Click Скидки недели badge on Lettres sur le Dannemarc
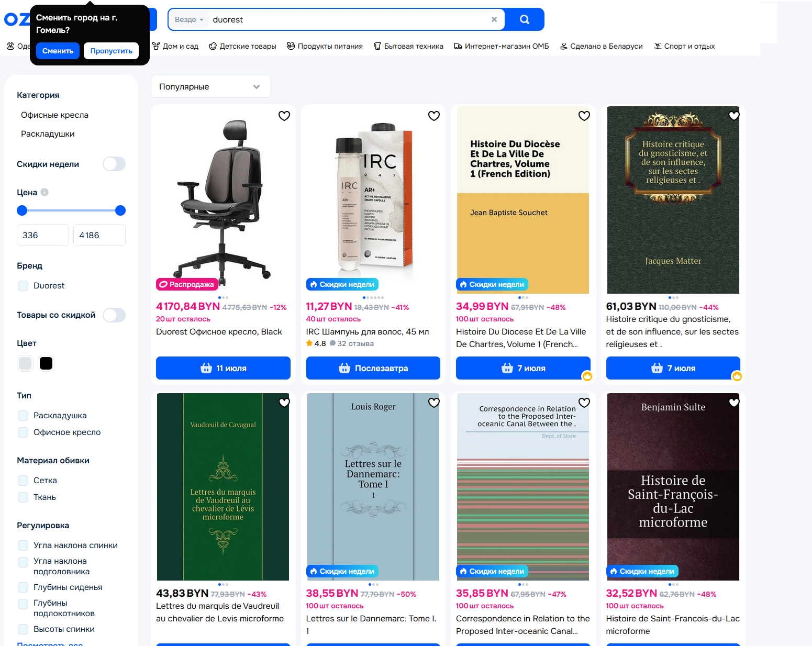812x646 pixels. click(342, 571)
